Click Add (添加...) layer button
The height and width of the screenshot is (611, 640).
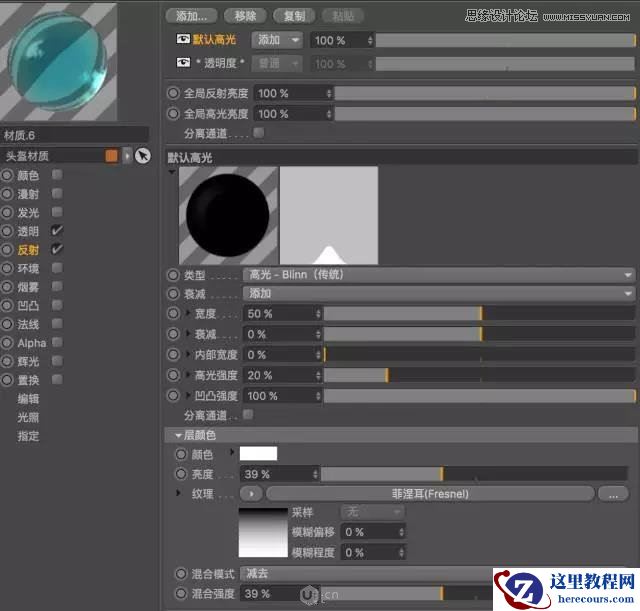click(191, 16)
